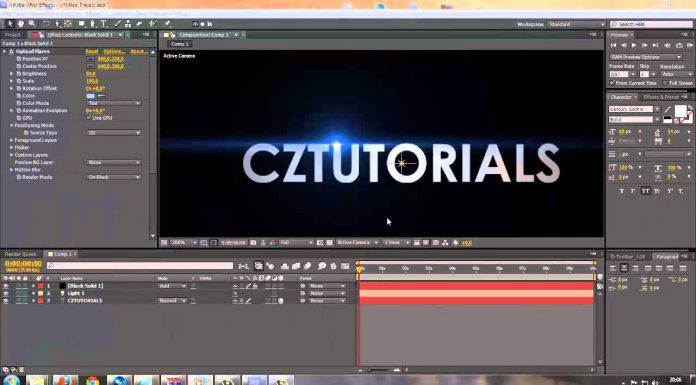Select the Eraser tool
This screenshot has width=696, height=385.
(x=139, y=24)
